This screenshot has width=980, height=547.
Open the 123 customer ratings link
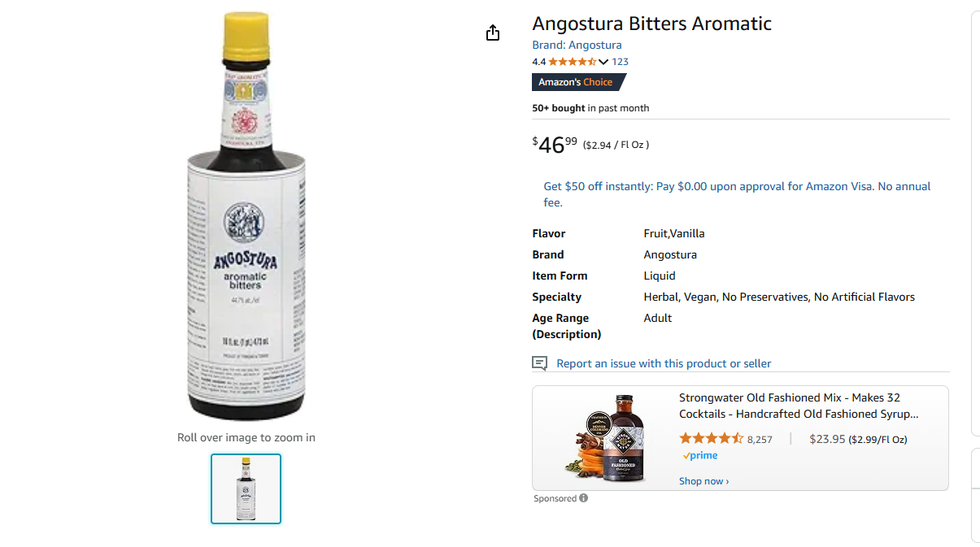pyautogui.click(x=620, y=62)
